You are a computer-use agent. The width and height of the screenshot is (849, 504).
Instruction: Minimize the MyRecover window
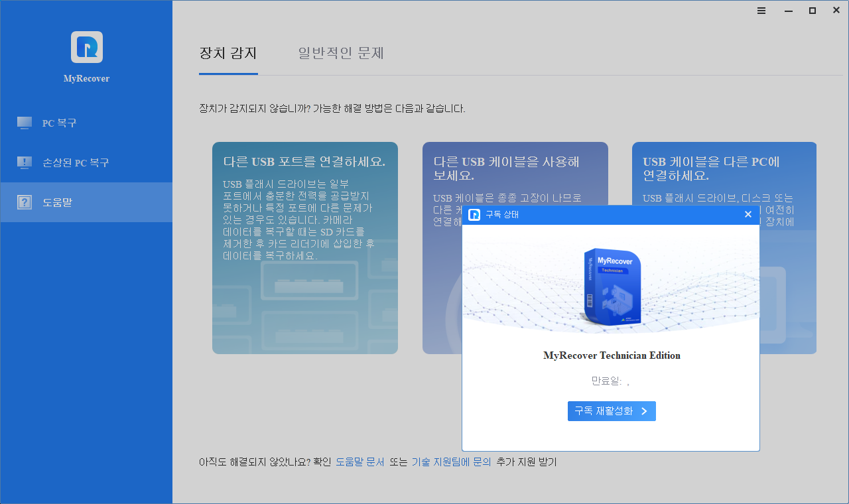788,11
